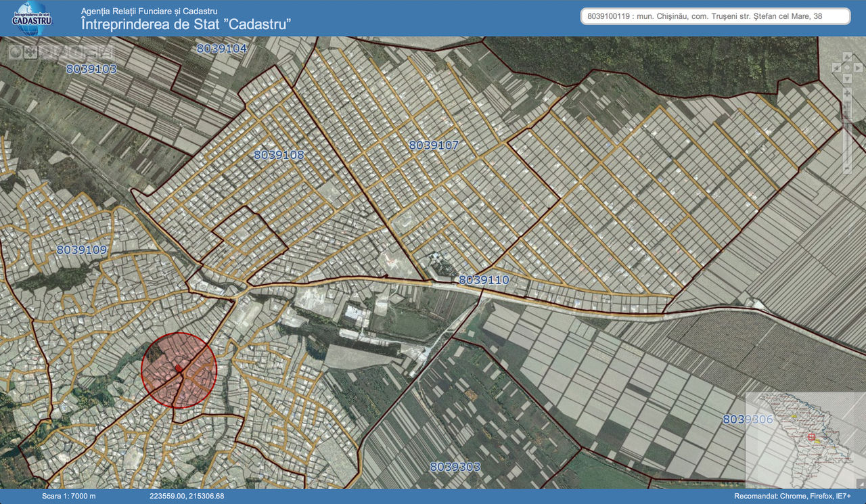Image resolution: width=866 pixels, height=504 pixels.
Task: Zoom in using the plus button
Action: click(x=846, y=92)
